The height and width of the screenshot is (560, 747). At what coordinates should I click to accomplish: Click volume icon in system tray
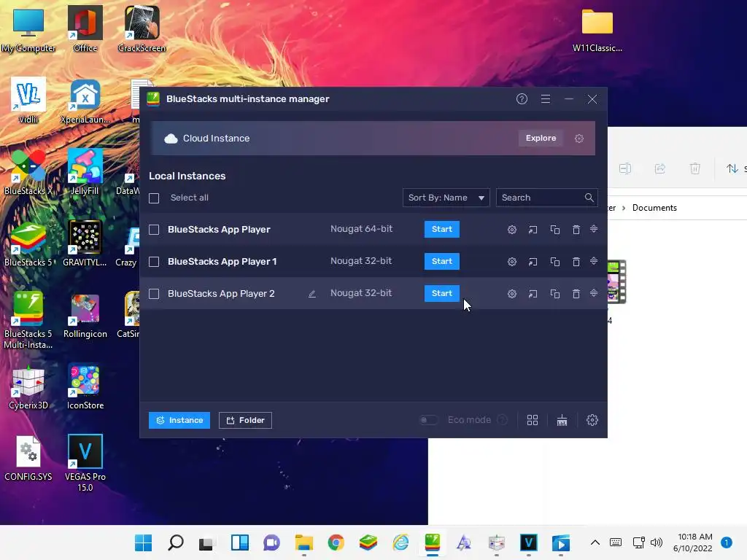(x=657, y=542)
